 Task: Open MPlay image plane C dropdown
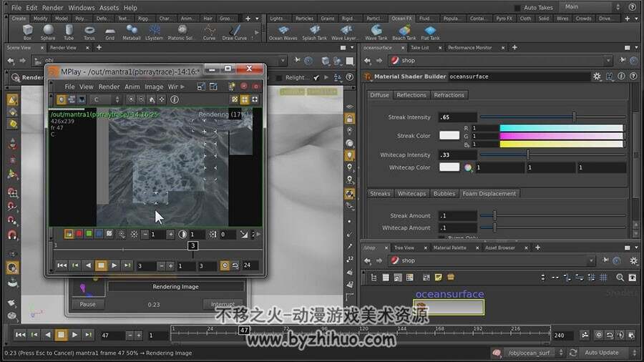[x=106, y=99]
